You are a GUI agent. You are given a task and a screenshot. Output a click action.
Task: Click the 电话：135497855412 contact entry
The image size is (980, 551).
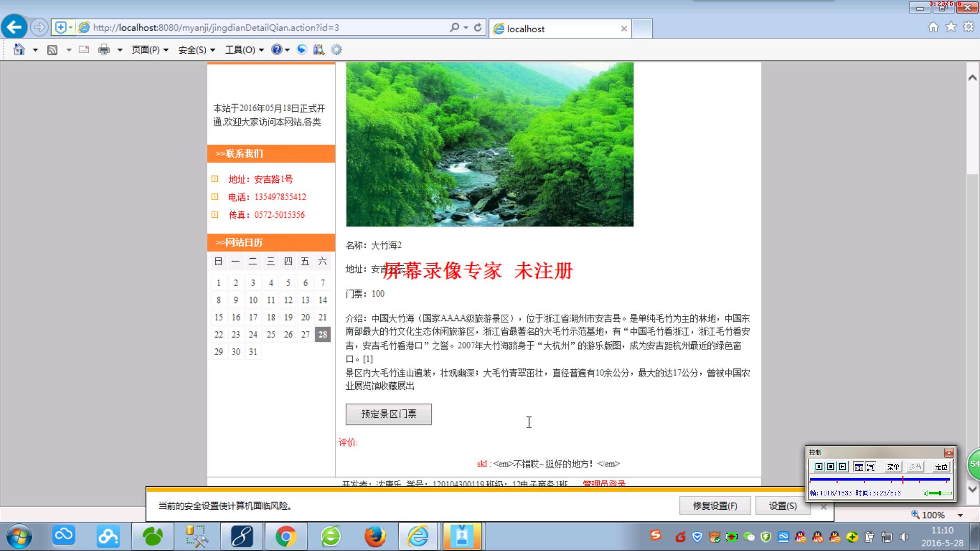[x=267, y=197]
